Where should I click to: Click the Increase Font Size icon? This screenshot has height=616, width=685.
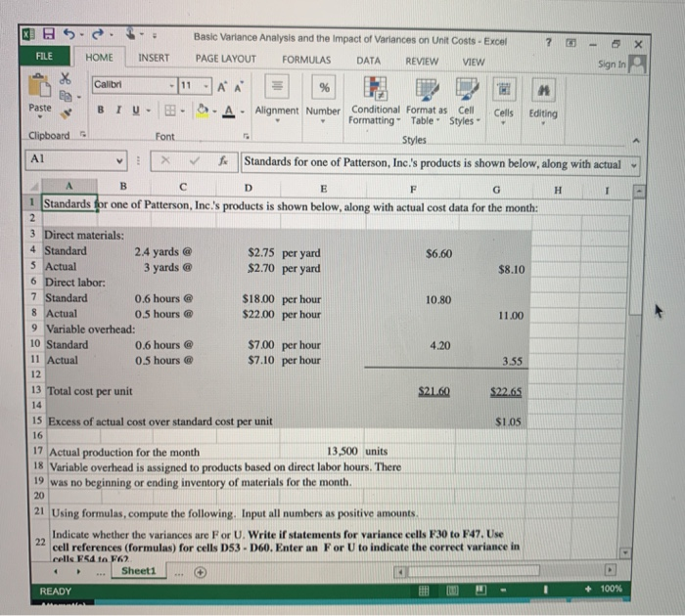click(x=222, y=87)
